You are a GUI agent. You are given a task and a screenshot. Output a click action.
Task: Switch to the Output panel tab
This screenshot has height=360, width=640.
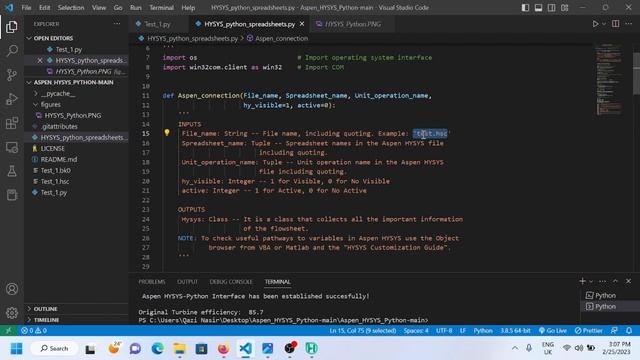click(x=187, y=282)
